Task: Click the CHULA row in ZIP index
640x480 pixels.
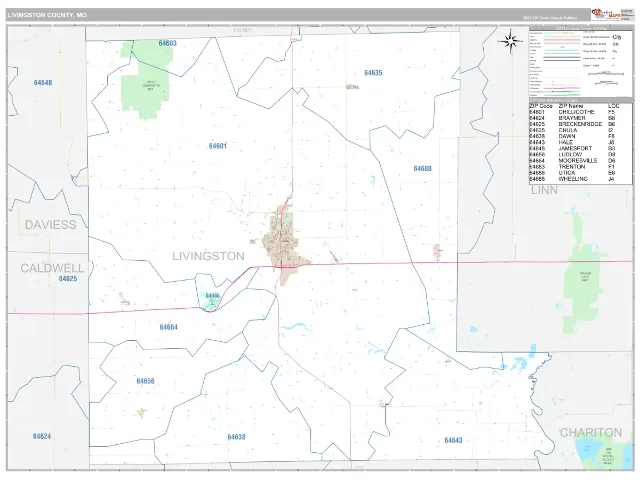Action: pos(573,130)
